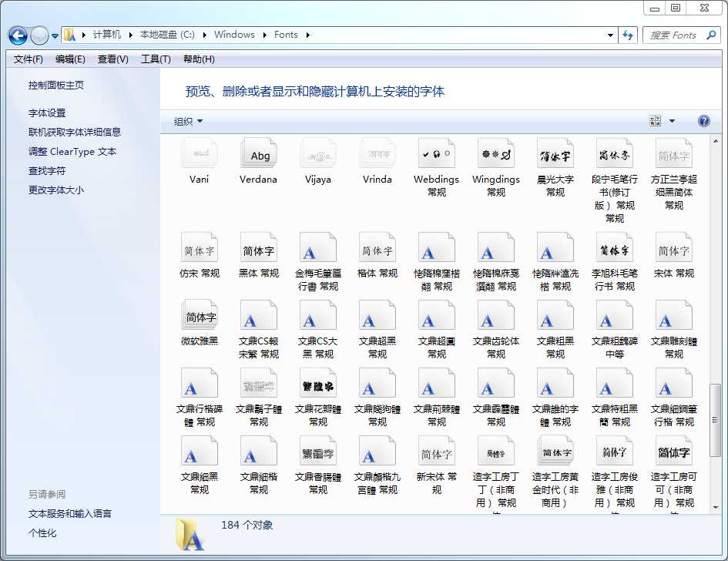
Task: Select the 文鼎花瓣體 font icon
Action: pyautogui.click(x=318, y=384)
